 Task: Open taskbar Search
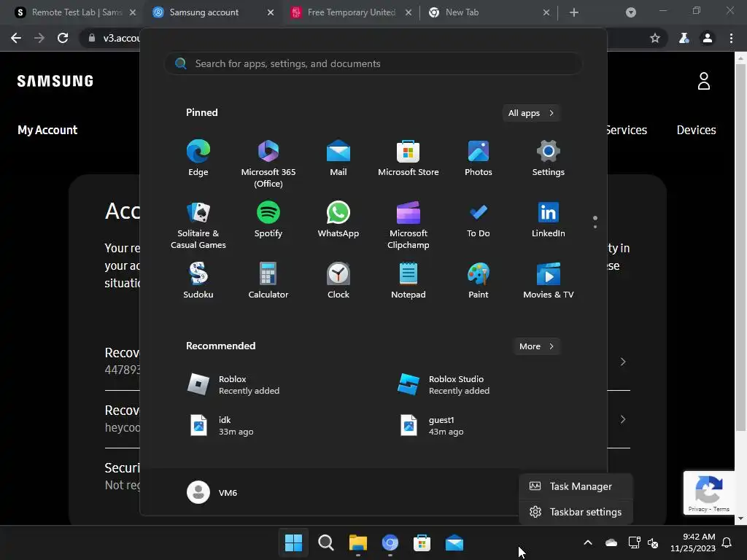[x=326, y=542]
